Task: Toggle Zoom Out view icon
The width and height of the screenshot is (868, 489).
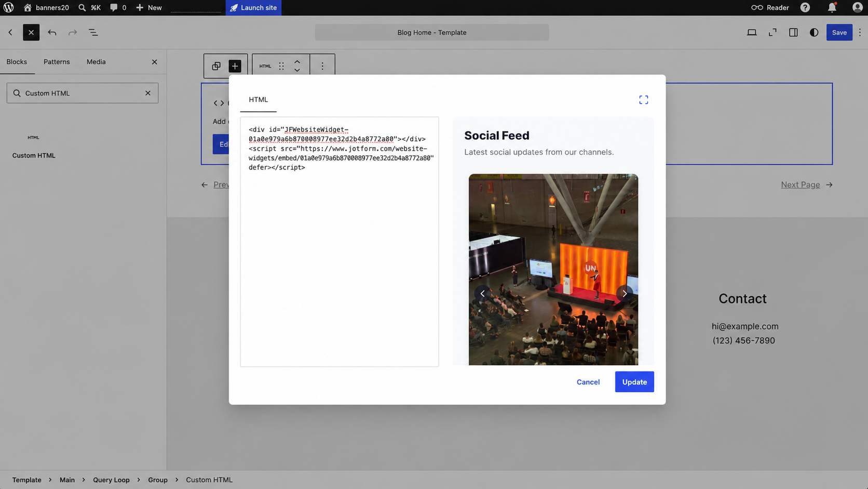Action: (x=772, y=32)
